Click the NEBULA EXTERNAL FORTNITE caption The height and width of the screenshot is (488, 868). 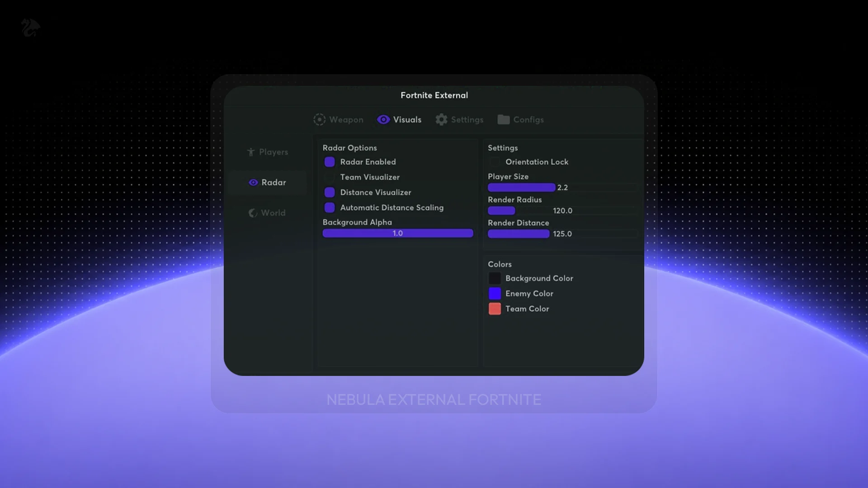[x=434, y=399]
